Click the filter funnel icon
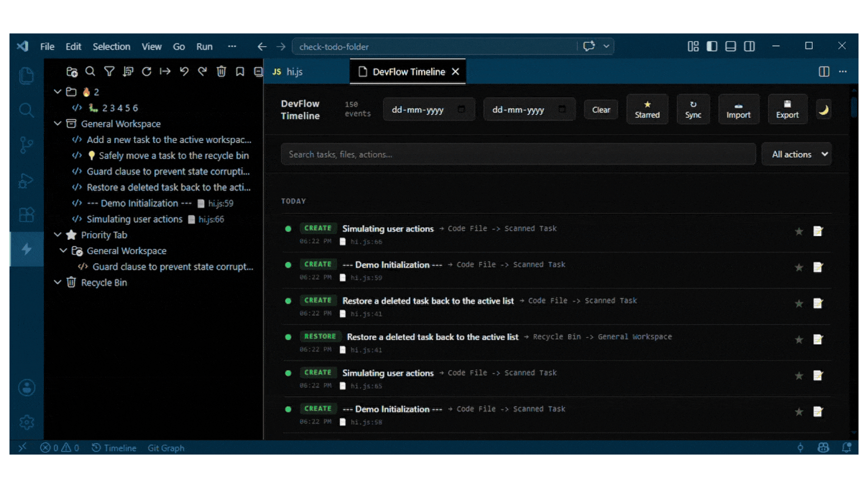The image size is (868, 488). point(109,71)
